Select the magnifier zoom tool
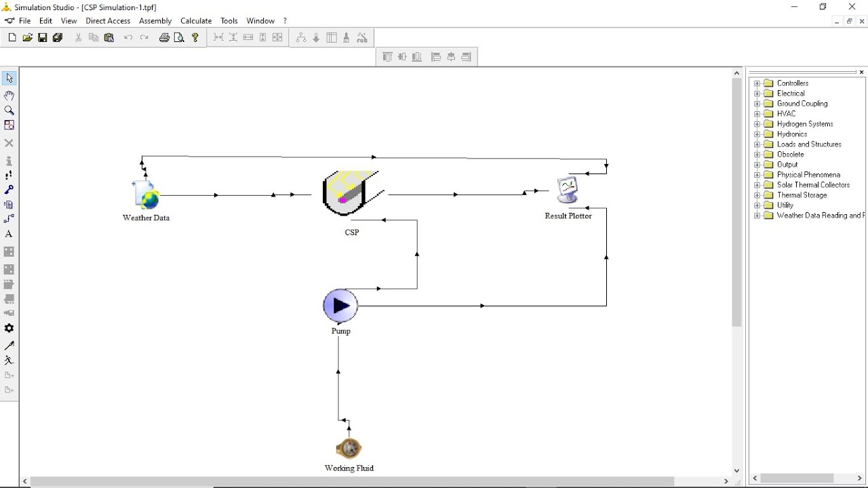The image size is (868, 488). [9, 110]
